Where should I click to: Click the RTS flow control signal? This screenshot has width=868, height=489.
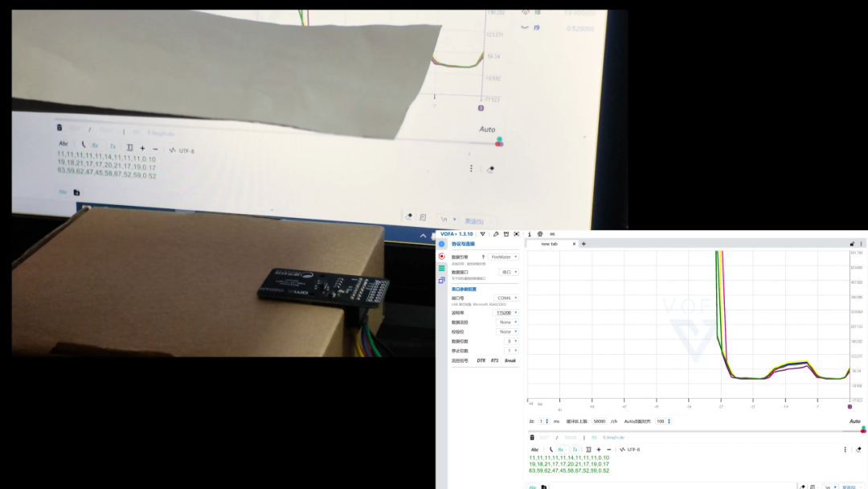(494, 361)
